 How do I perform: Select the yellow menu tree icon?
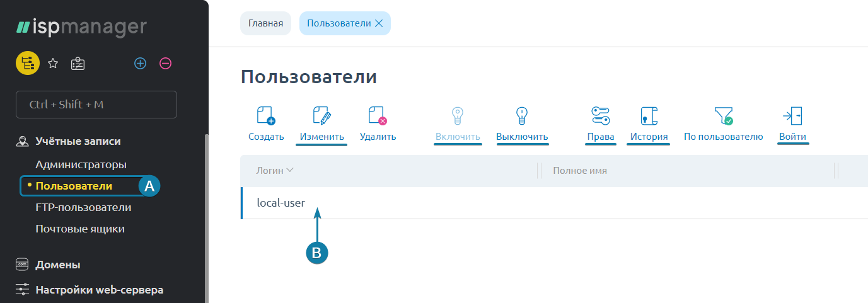(x=27, y=63)
